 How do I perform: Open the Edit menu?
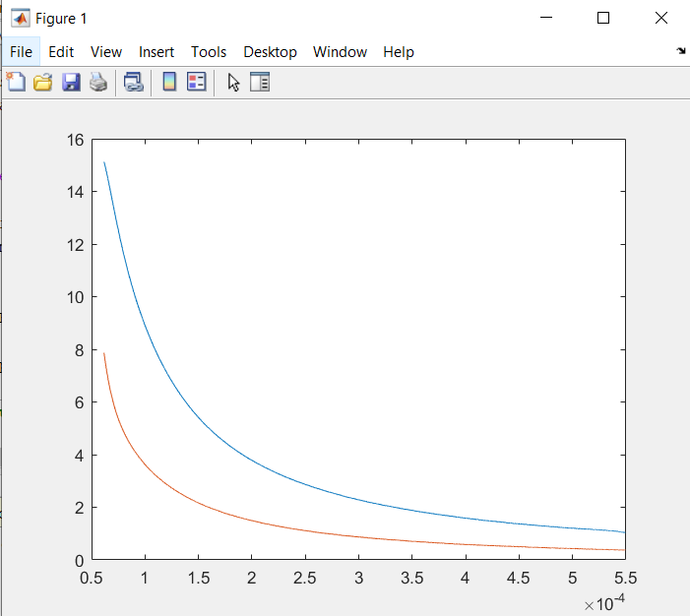tap(61, 52)
